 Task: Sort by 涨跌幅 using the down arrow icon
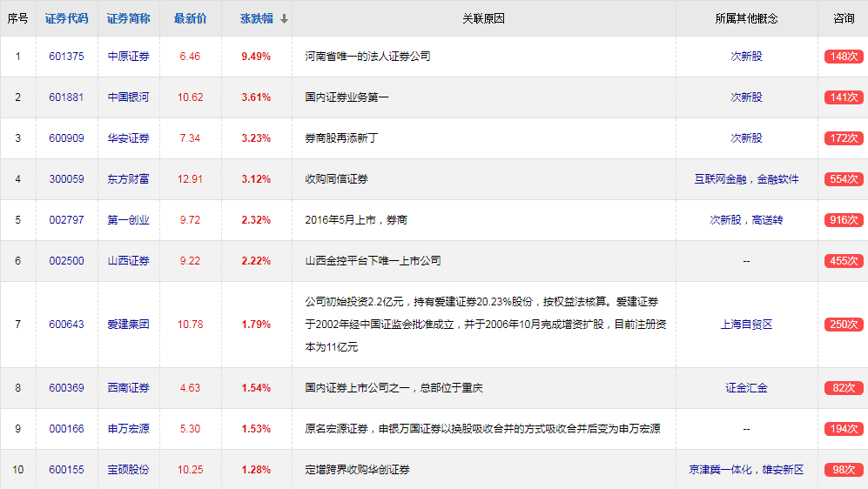coord(284,19)
